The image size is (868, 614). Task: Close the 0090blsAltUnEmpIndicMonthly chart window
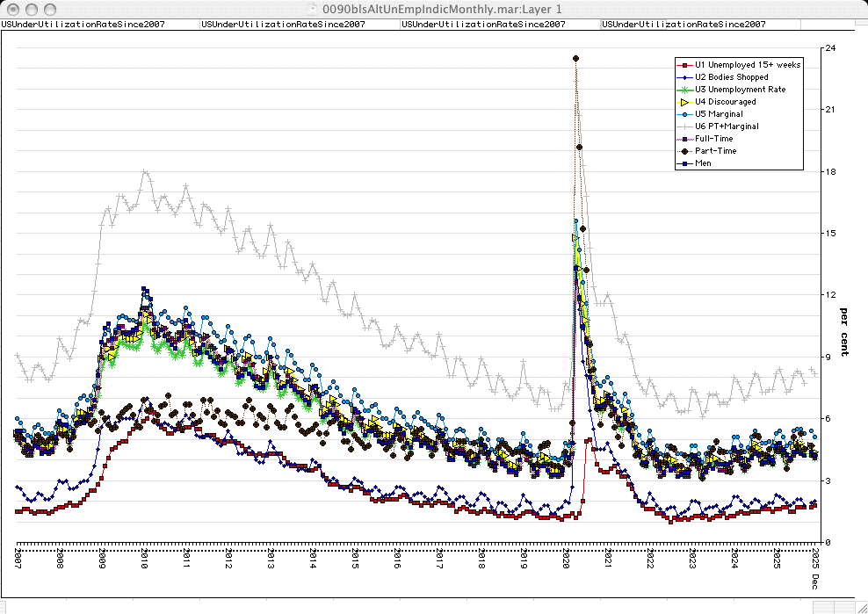12,8
